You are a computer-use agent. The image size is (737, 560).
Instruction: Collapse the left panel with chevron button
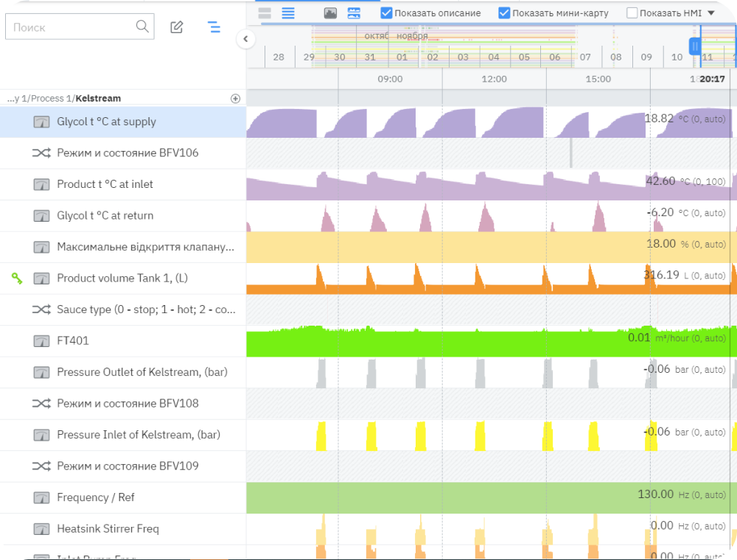pyautogui.click(x=246, y=39)
